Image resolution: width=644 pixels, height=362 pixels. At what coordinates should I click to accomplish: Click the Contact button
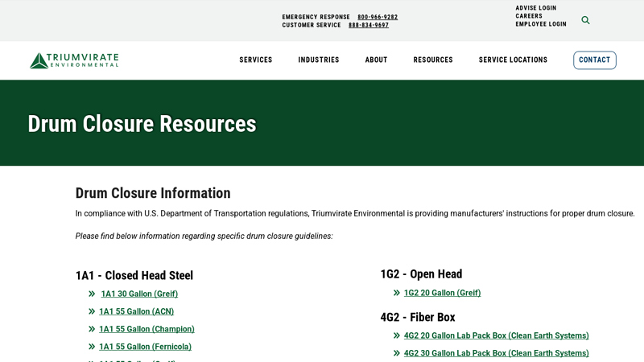595,60
